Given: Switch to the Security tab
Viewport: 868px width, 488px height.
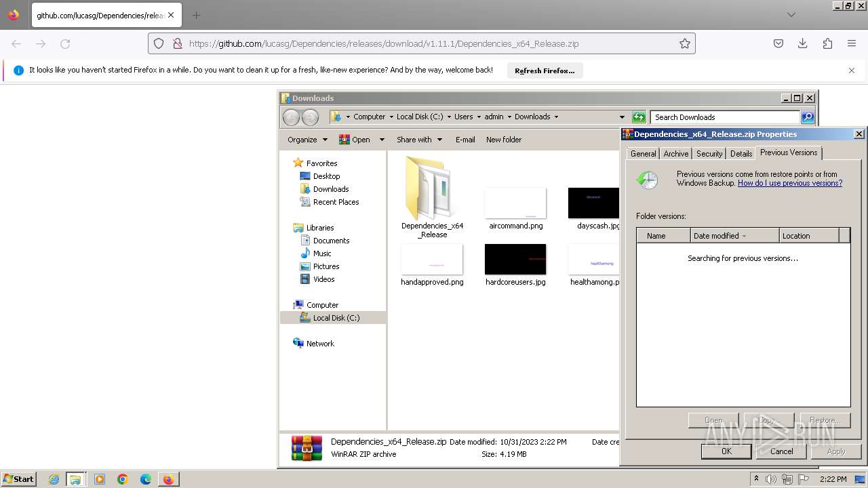Looking at the screenshot, I should pos(709,154).
